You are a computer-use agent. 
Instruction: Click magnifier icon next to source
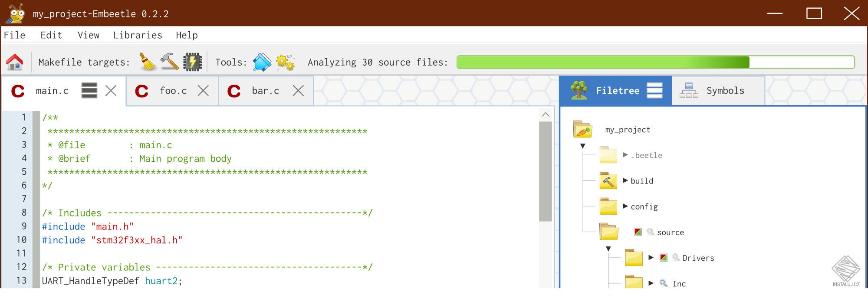(x=650, y=232)
